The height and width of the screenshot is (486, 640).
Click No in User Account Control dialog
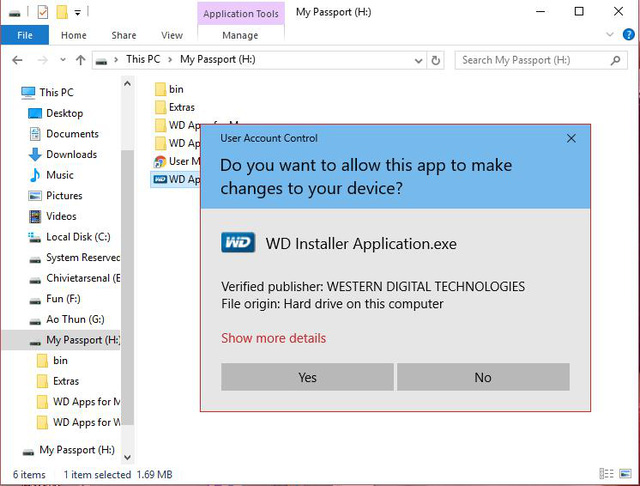[x=483, y=377]
